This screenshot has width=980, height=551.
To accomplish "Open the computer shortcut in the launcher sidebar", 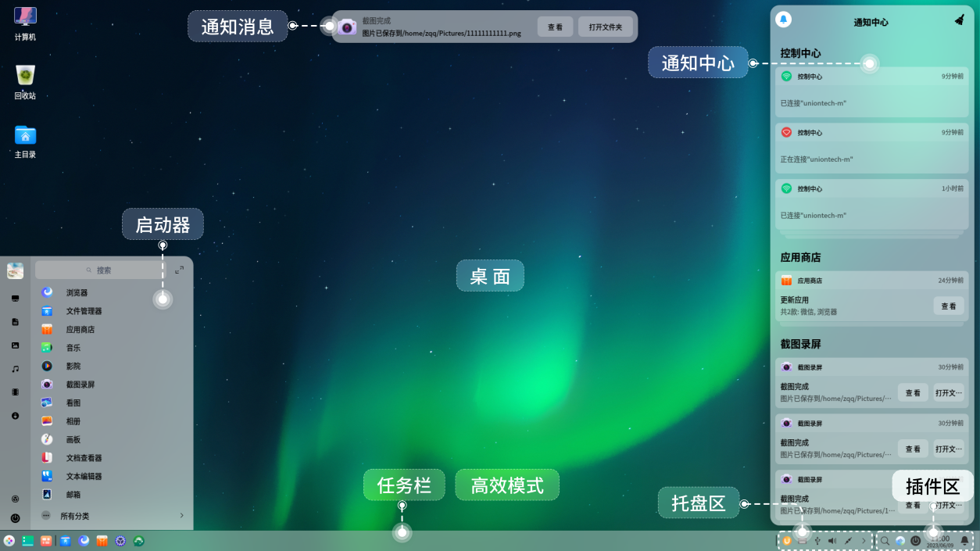I will coord(15,299).
